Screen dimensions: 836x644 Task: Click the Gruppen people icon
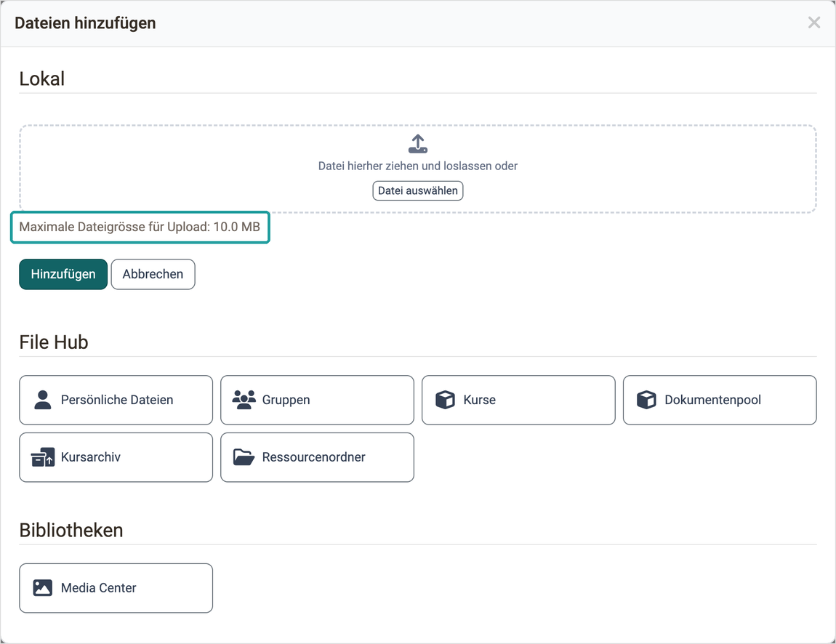pyautogui.click(x=244, y=400)
